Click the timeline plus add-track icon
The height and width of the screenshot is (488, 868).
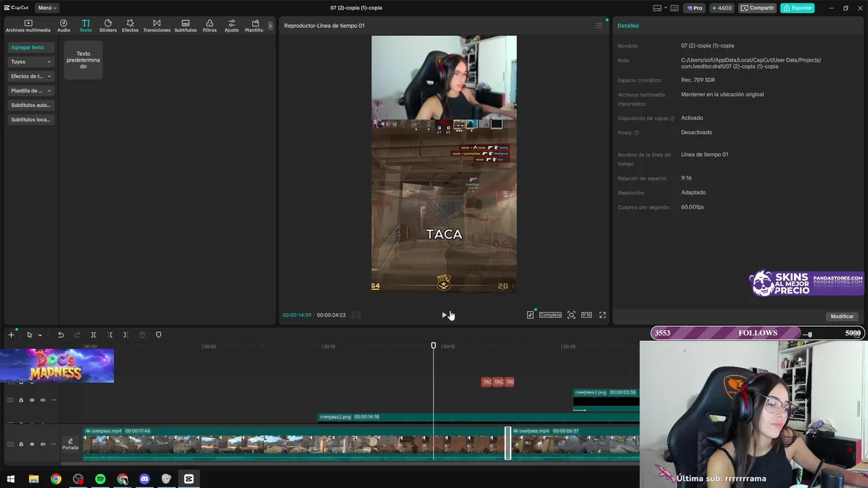11,335
